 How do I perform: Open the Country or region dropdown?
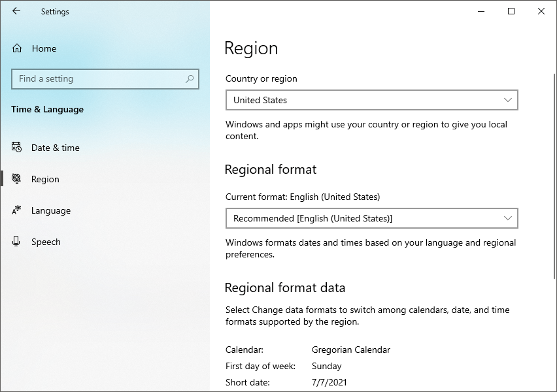[x=371, y=100]
